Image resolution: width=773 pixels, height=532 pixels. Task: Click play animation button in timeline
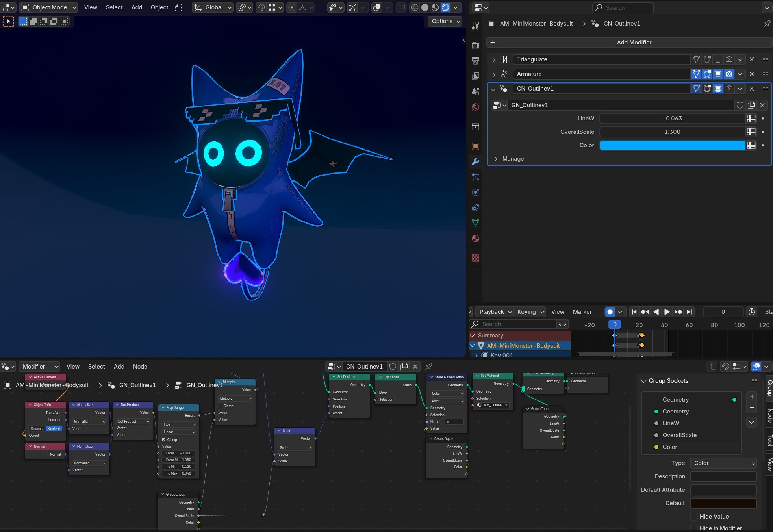click(667, 312)
